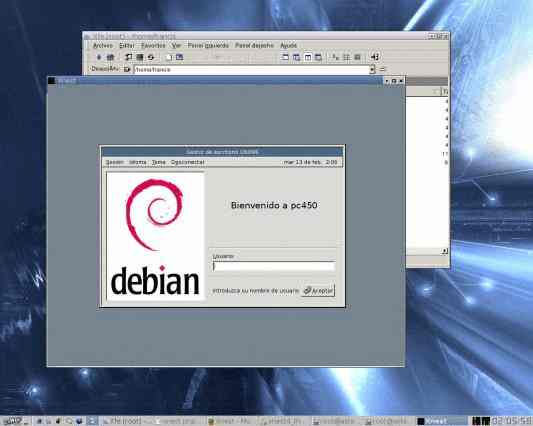Click the Usuario input field
The image size is (533, 426).
click(x=274, y=266)
